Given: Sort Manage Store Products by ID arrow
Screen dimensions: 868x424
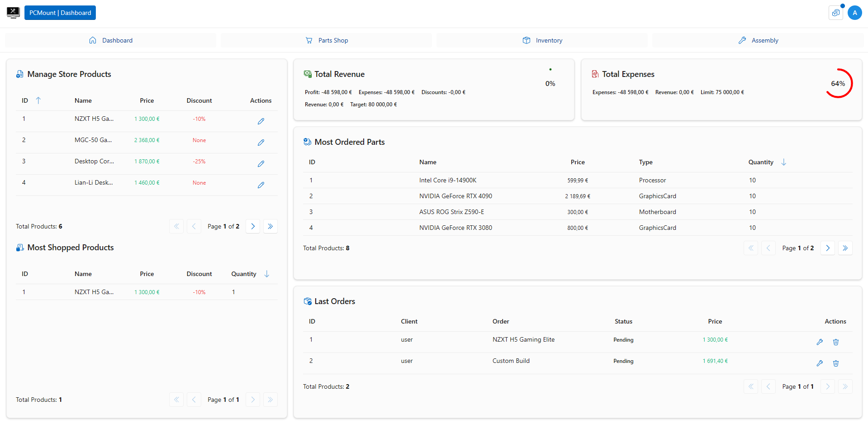Looking at the screenshot, I should click(38, 100).
